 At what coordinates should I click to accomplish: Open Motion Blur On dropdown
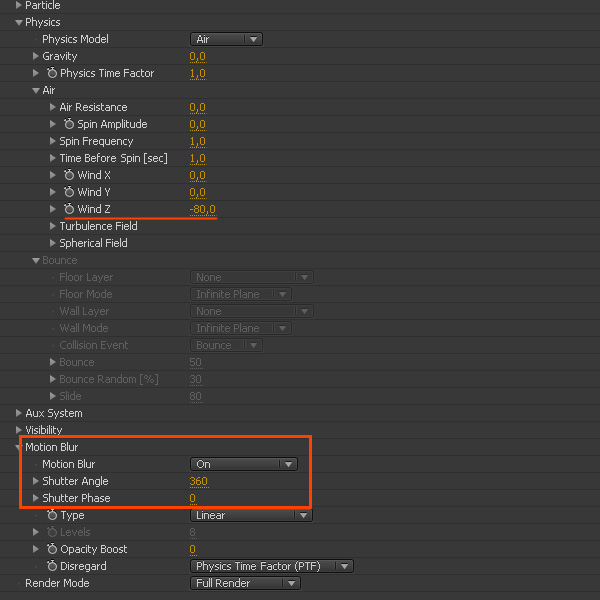[x=244, y=464]
